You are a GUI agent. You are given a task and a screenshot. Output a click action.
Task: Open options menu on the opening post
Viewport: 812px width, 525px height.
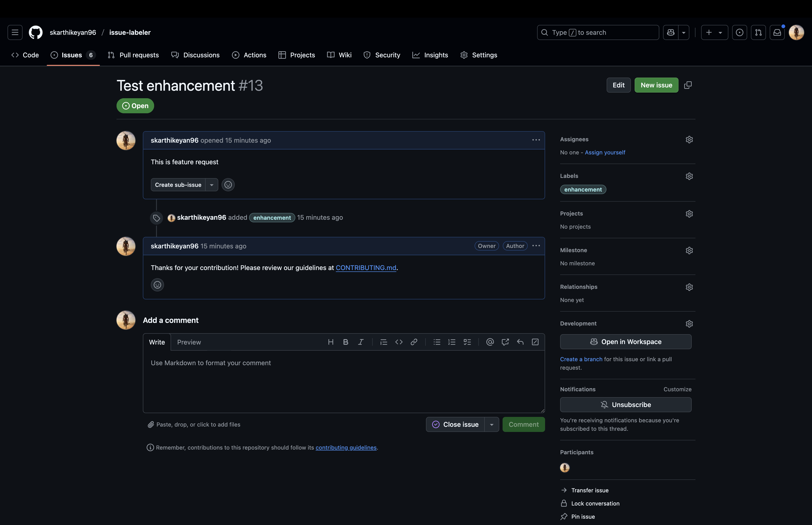(x=536, y=140)
